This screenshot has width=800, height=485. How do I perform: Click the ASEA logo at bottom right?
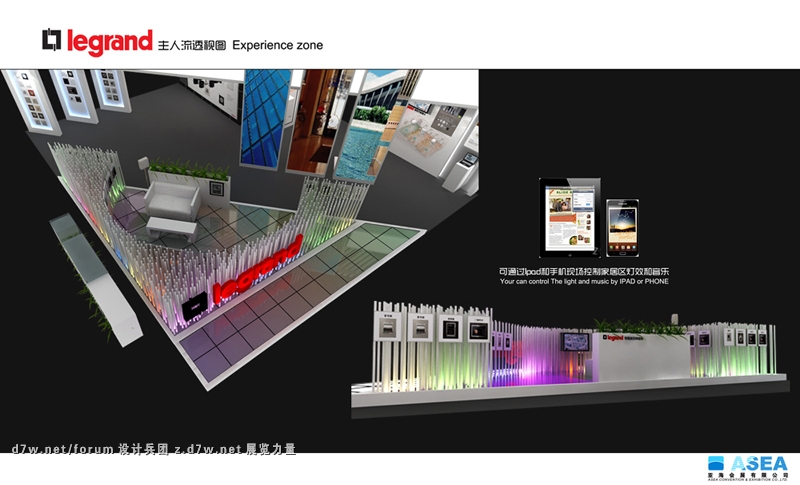point(748,468)
